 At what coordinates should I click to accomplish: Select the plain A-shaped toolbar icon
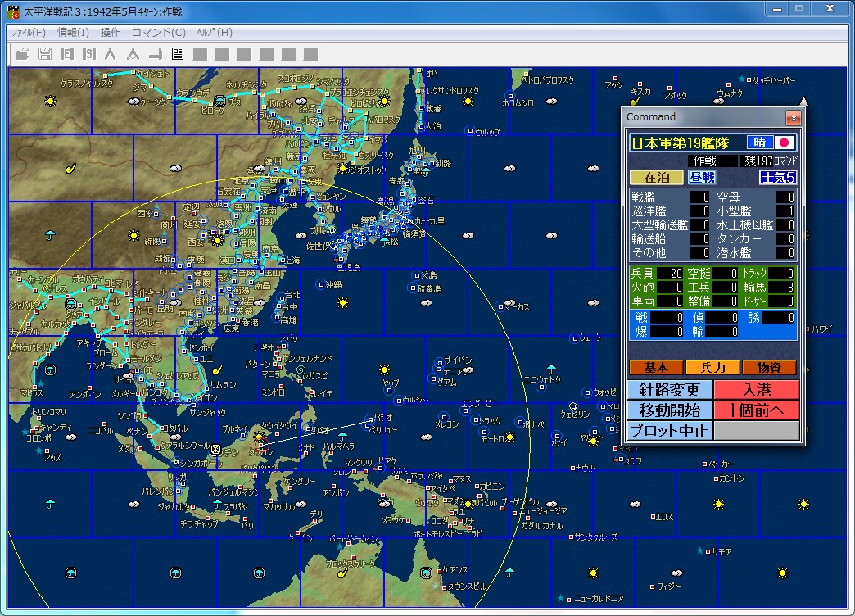(x=111, y=53)
